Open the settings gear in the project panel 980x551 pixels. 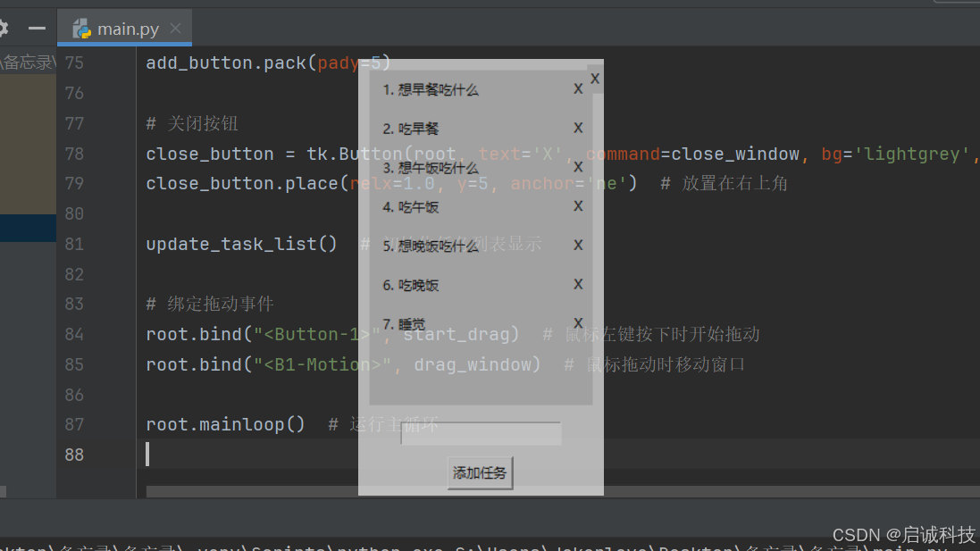point(3,28)
